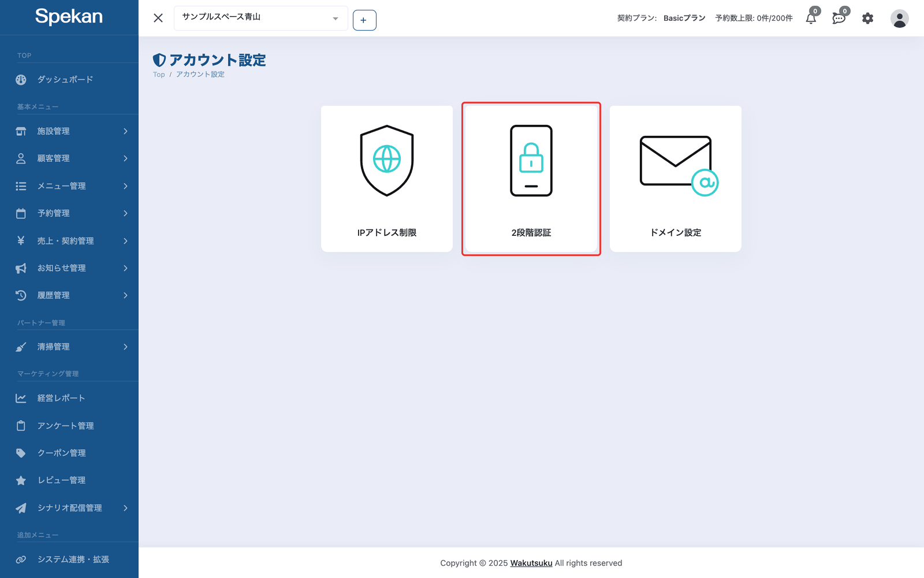This screenshot has width=924, height=578.
Task: Click the 予約数上限: 0件/200件 text
Action: coord(754,18)
